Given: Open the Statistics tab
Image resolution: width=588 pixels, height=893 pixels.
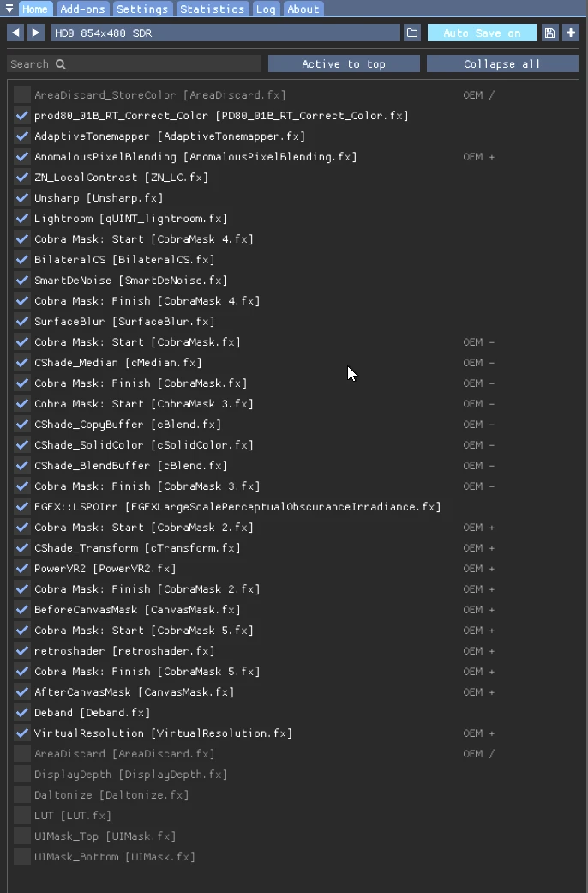Looking at the screenshot, I should click(x=212, y=9).
